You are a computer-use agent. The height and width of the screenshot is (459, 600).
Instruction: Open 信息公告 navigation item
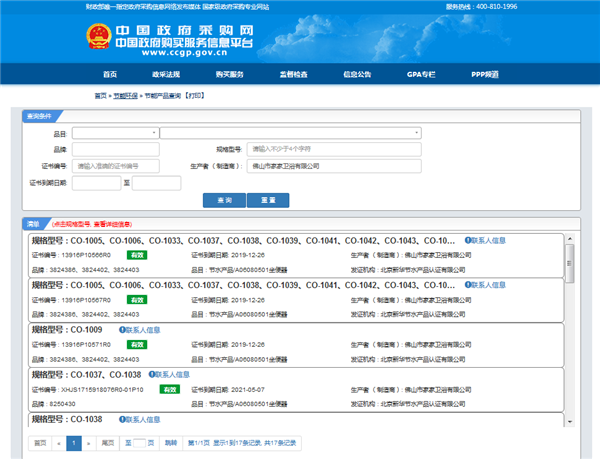click(357, 74)
